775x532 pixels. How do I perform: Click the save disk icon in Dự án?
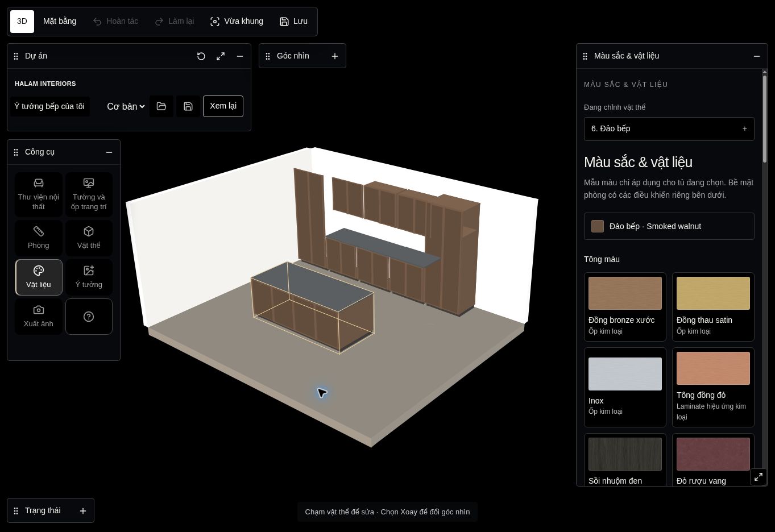click(188, 106)
